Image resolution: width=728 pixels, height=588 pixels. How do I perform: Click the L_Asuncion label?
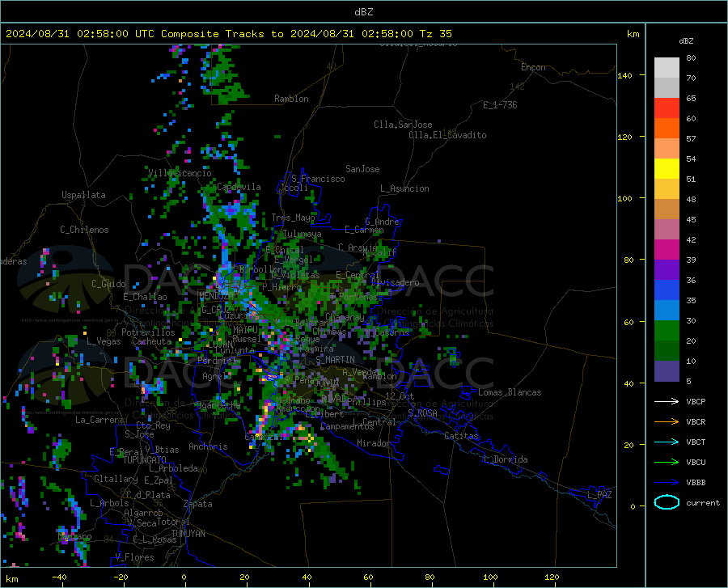tap(404, 188)
